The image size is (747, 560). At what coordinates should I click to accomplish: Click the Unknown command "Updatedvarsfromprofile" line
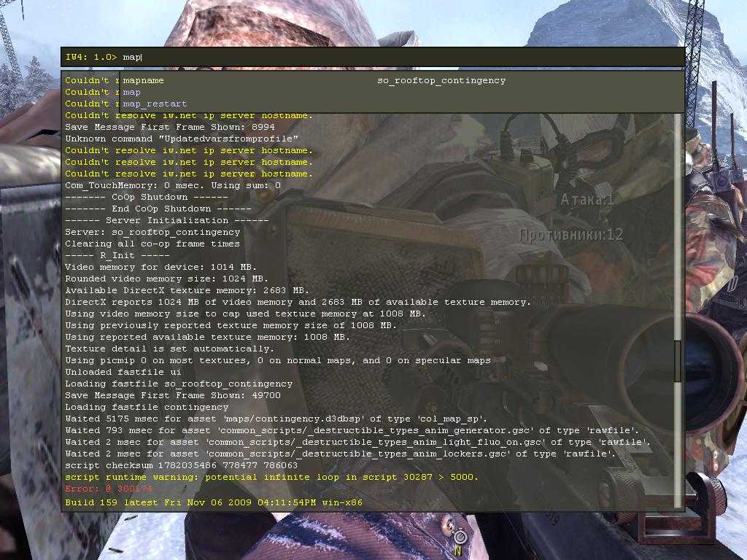[x=182, y=139]
